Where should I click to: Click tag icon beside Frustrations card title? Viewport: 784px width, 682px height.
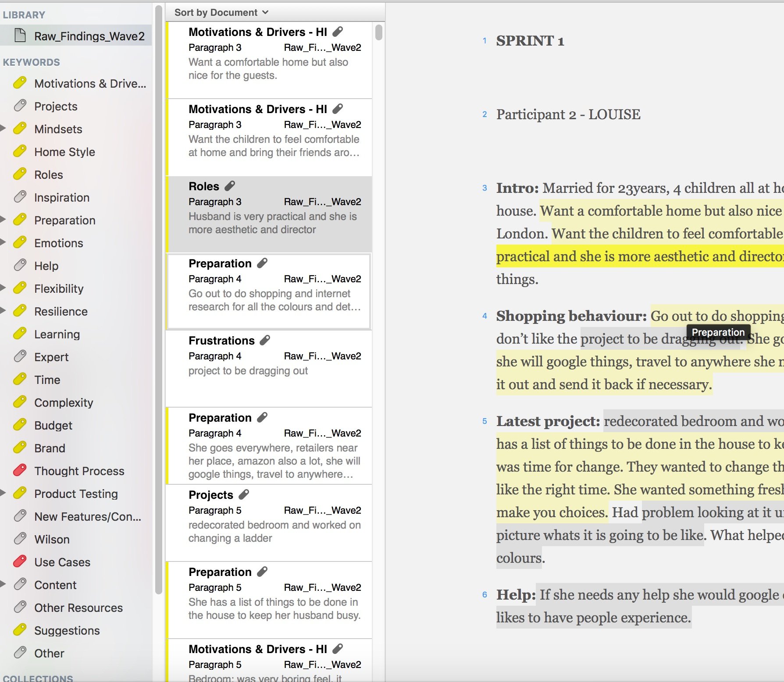[265, 340]
